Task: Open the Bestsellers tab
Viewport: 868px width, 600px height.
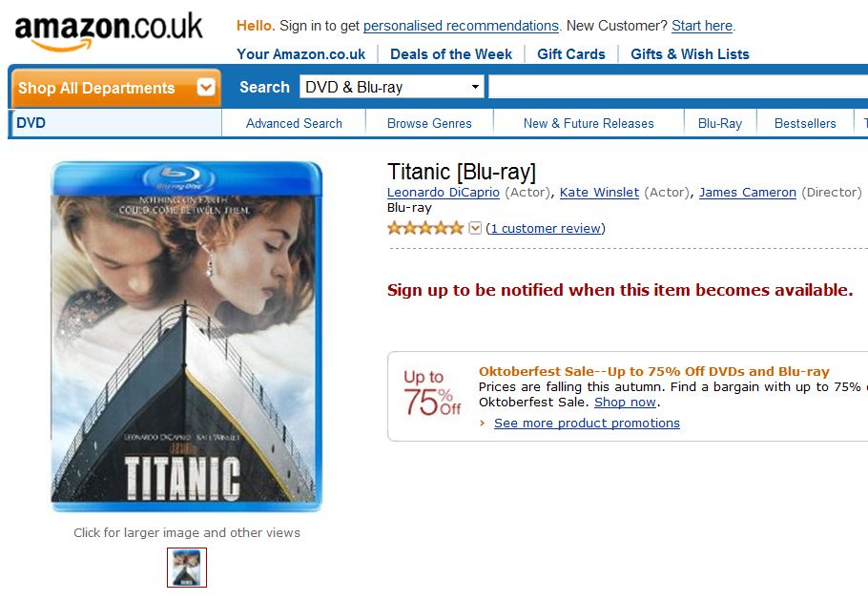Action: tap(805, 123)
